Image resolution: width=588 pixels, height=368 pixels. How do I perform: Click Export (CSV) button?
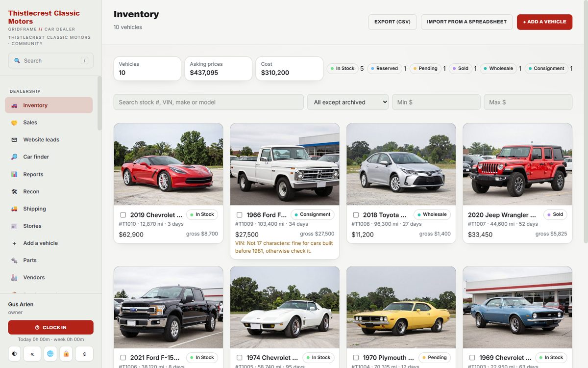[392, 22]
